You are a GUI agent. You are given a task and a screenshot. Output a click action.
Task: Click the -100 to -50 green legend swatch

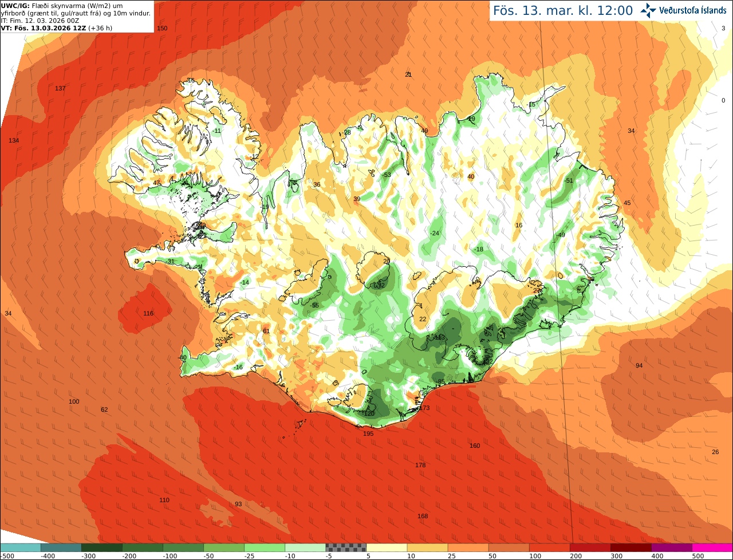tap(183, 547)
